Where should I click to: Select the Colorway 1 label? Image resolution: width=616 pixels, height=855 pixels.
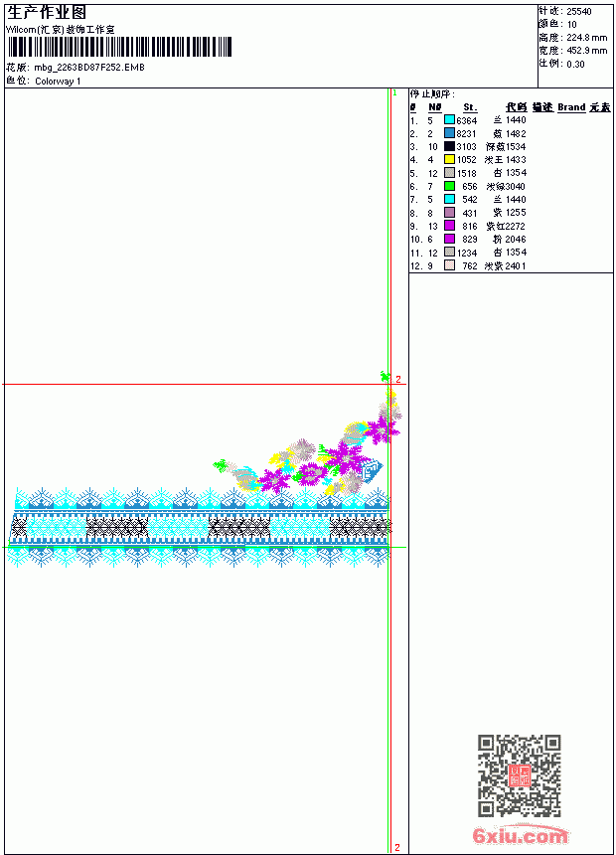point(58,82)
